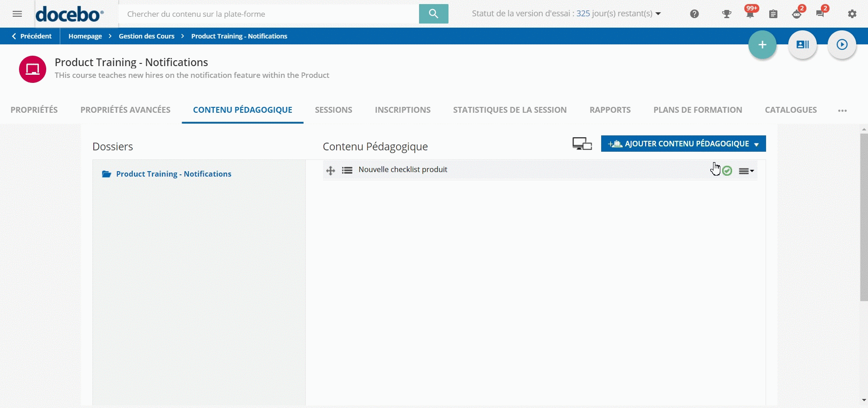Open Nouvelle checklist produit item
This screenshot has height=408, width=868.
tap(403, 169)
